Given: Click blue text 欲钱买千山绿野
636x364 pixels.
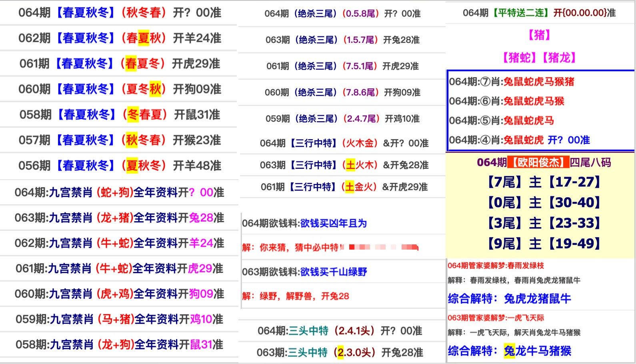Looking at the screenshot, I should click(x=333, y=272).
